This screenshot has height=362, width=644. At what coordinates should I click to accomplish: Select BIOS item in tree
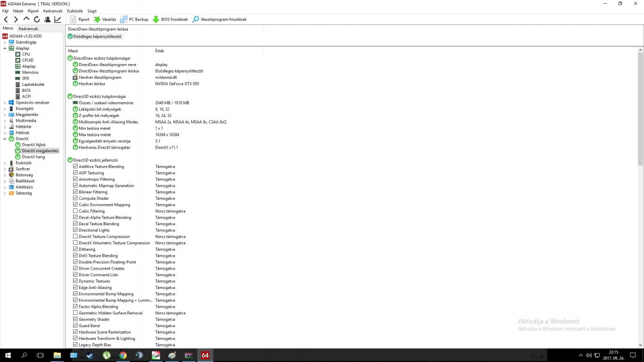tap(26, 90)
